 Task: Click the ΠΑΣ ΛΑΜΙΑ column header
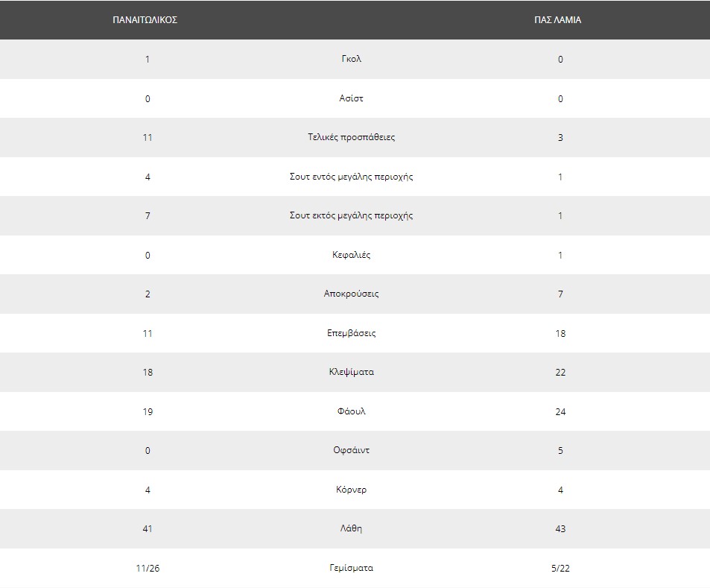(x=557, y=20)
